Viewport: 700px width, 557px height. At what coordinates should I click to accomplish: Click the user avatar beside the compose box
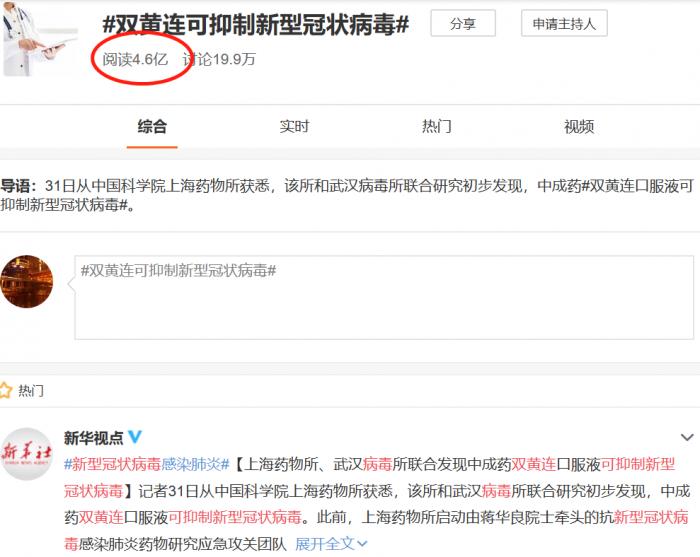[x=26, y=281]
